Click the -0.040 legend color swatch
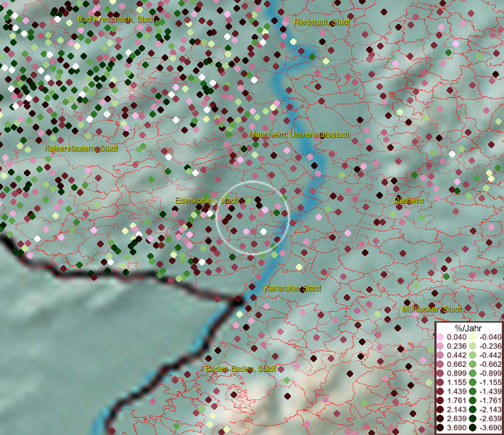This screenshot has height=435, width=504. pos(473,337)
